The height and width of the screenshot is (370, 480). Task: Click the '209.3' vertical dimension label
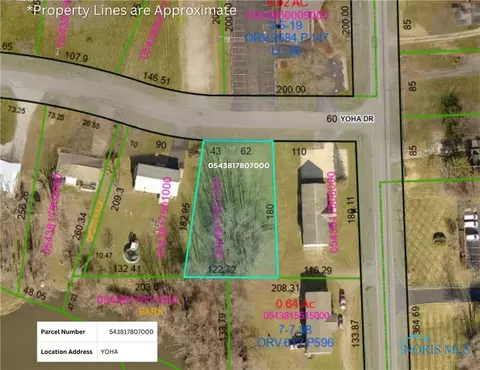(117, 199)
